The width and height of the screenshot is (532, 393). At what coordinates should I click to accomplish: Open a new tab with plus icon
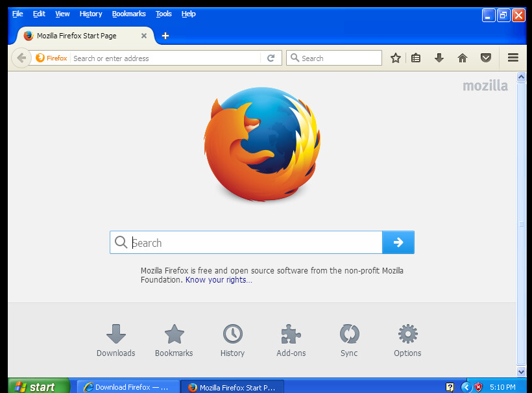(x=165, y=36)
